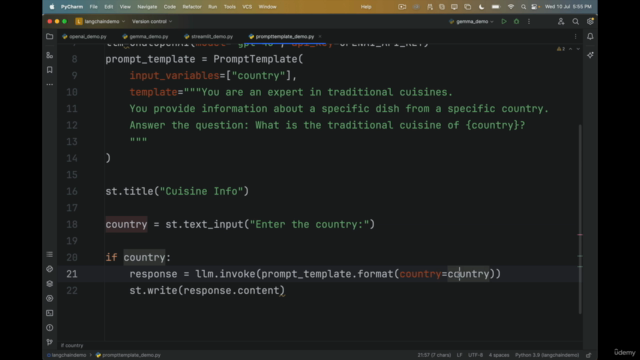Screen dimensions: 640x360
Task: Debug the gemma_demo configuration
Action: (516, 21)
